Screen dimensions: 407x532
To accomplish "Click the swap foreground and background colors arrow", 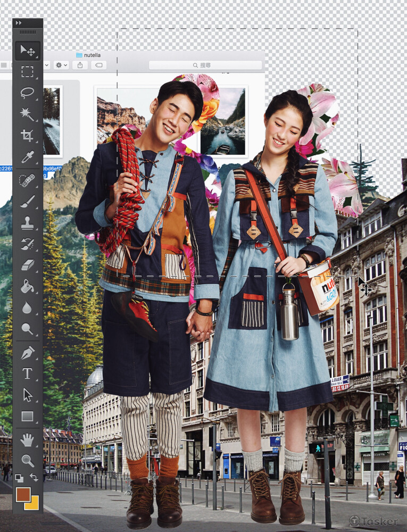I will (x=35, y=478).
